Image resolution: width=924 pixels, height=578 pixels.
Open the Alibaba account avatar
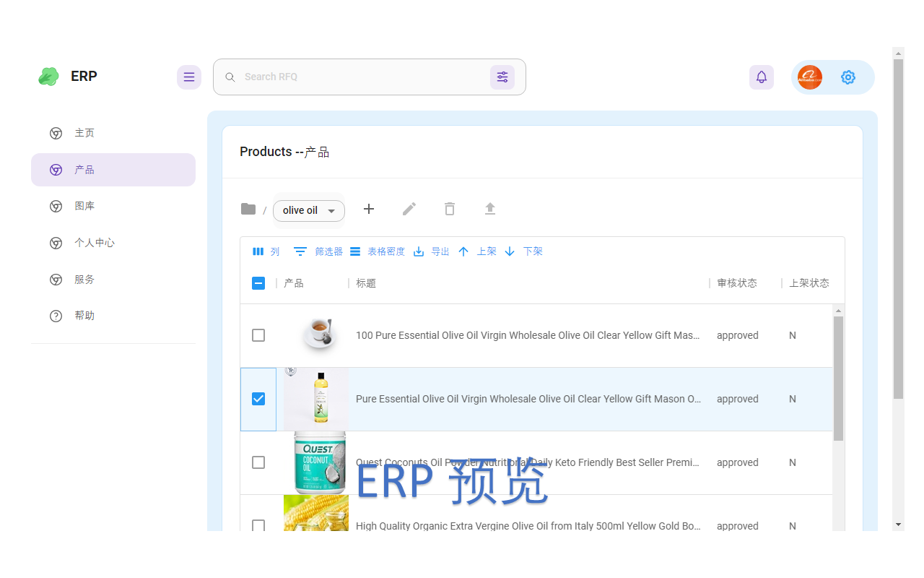810,77
